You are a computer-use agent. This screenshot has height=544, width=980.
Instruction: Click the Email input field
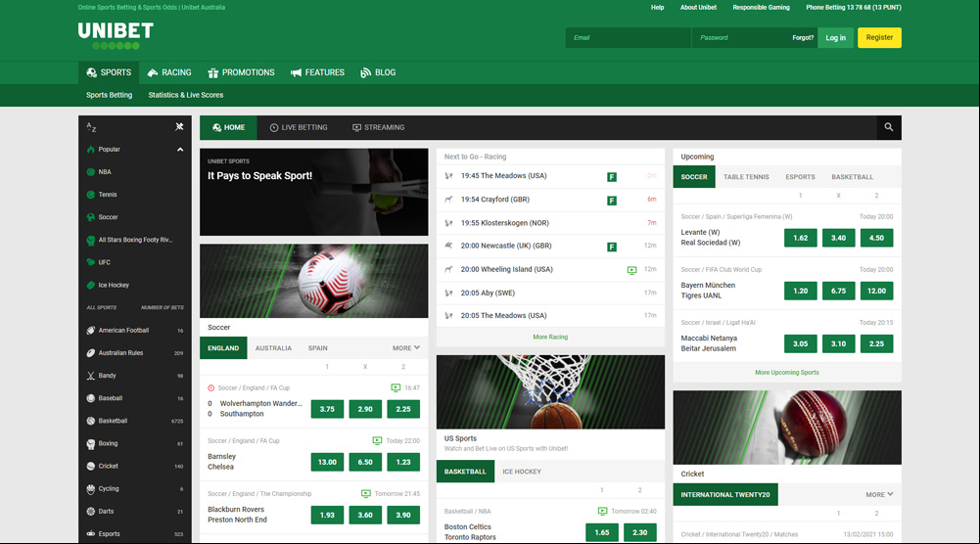tap(629, 37)
